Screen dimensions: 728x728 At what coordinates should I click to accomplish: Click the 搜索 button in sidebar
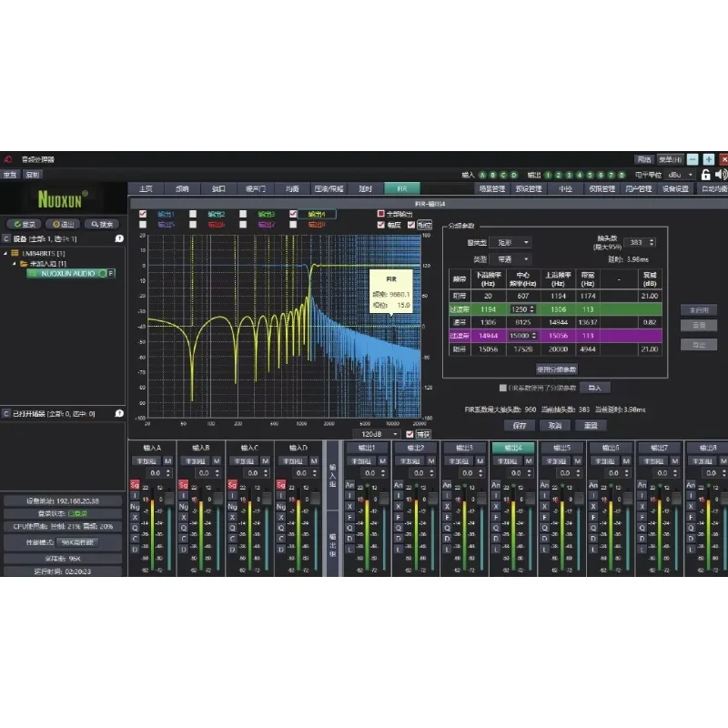(x=102, y=224)
